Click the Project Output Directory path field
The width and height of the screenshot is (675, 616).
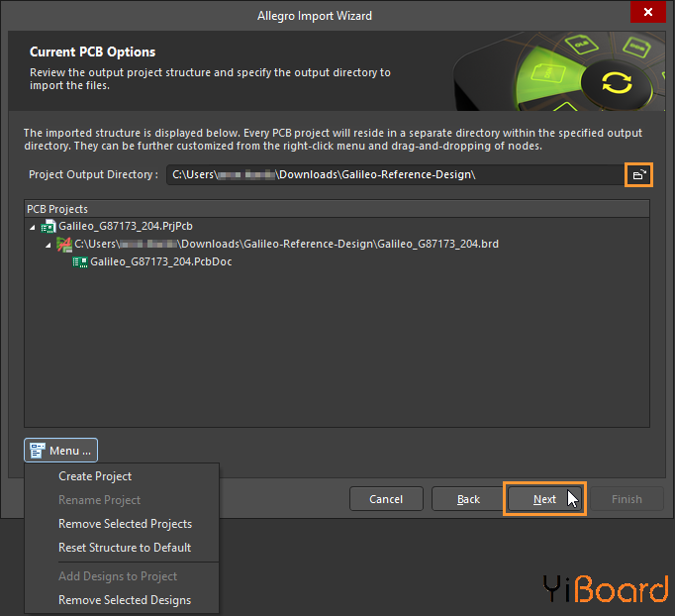395,175
